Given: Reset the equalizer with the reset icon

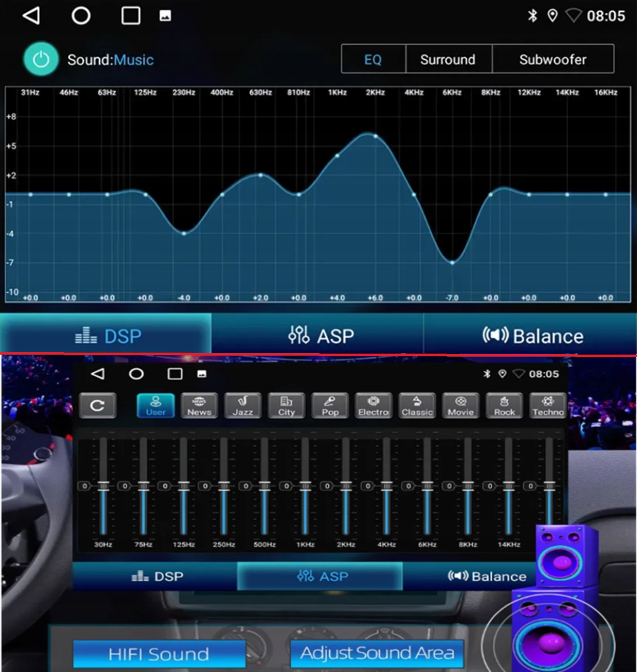Looking at the screenshot, I should 98,406.
